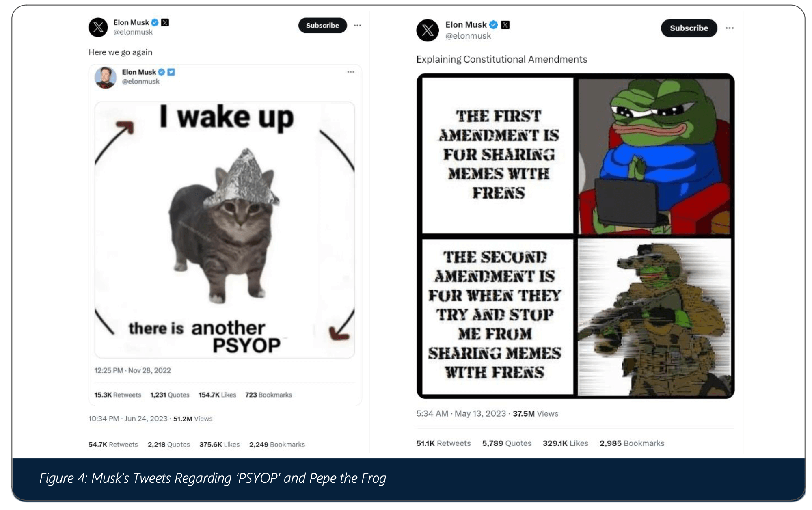Subscribe to Elon Musk on left tweet
The image size is (812, 510).
coord(322,25)
